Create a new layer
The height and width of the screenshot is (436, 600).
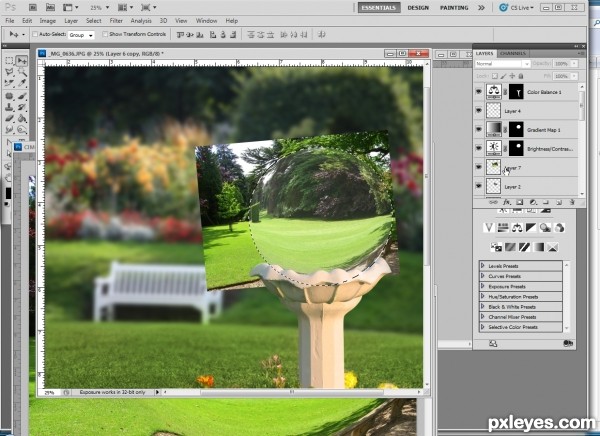[x=559, y=202]
